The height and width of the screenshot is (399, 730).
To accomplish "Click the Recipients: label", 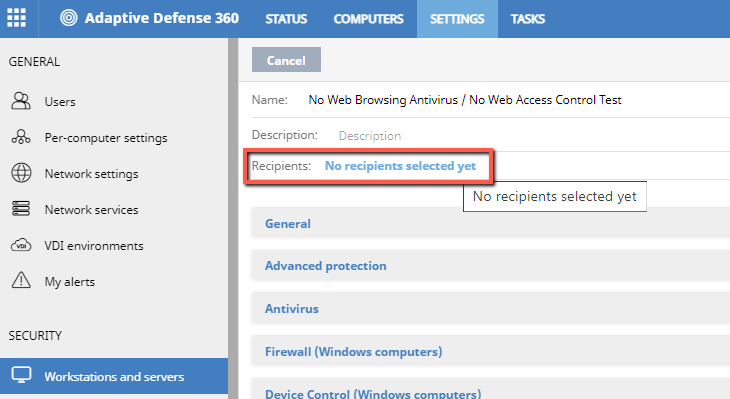I will [x=281, y=166].
